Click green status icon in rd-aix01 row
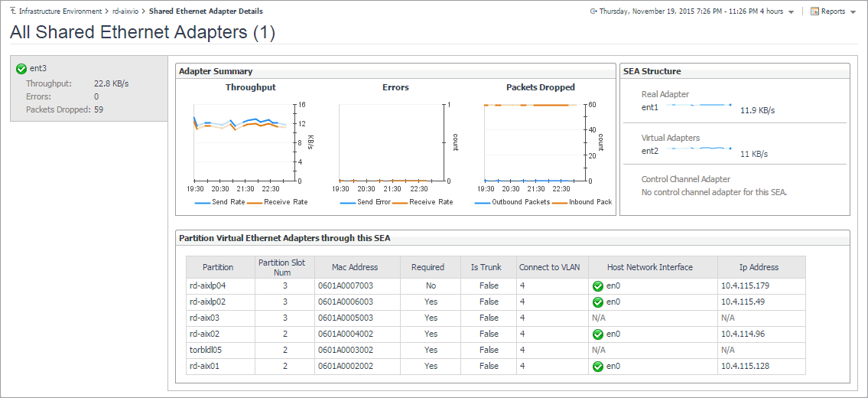Viewport: 868px width, 398px height. point(597,366)
